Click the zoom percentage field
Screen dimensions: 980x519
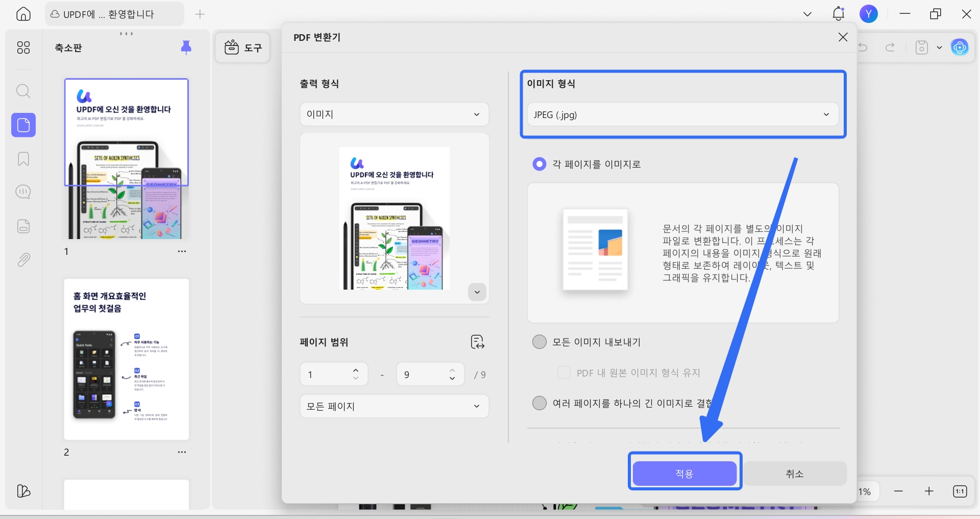(869, 491)
